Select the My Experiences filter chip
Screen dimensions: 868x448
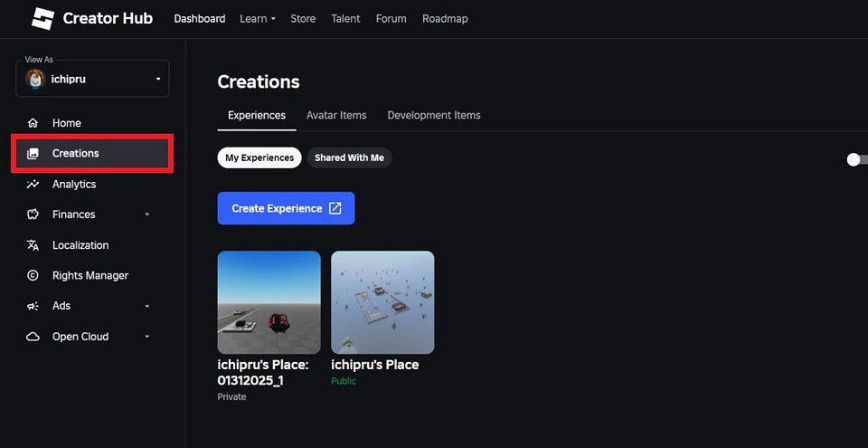pyautogui.click(x=259, y=157)
